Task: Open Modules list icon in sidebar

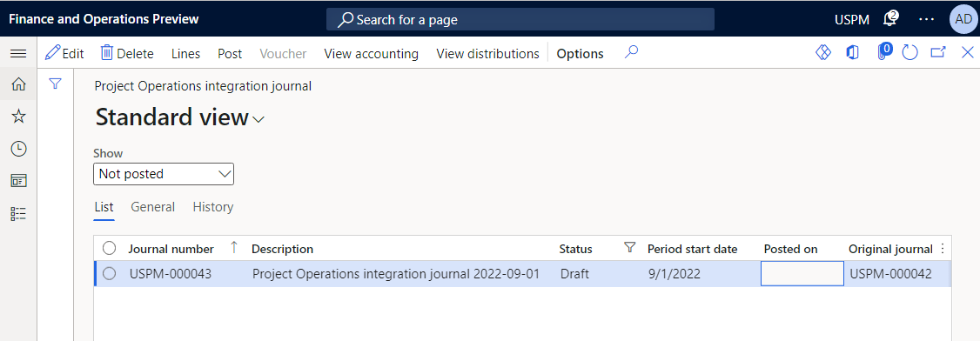Action: [x=18, y=214]
